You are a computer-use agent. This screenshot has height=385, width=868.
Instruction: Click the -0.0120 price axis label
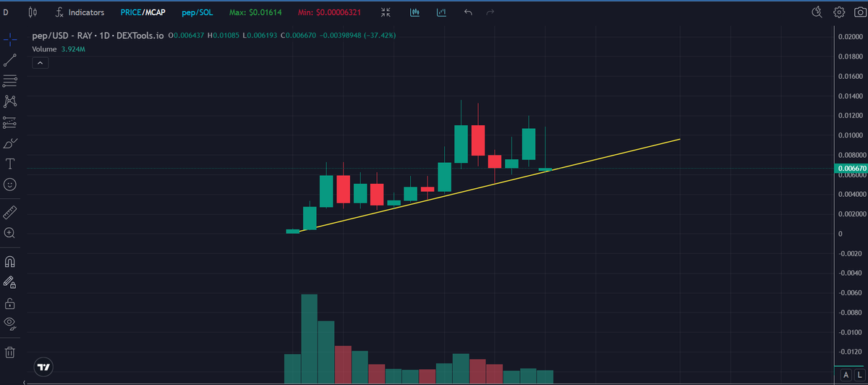(x=849, y=352)
